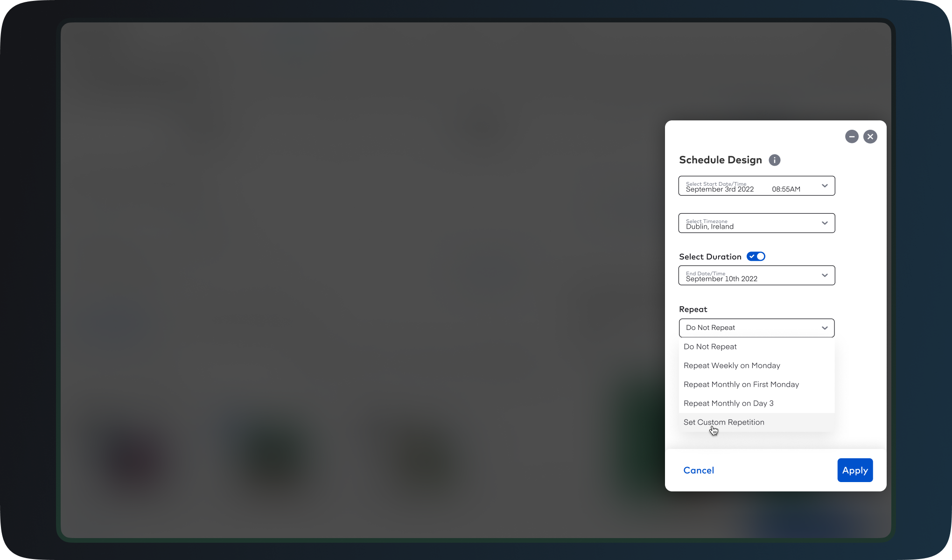The image size is (952, 560).
Task: Click the Cancel button
Action: [x=699, y=470]
